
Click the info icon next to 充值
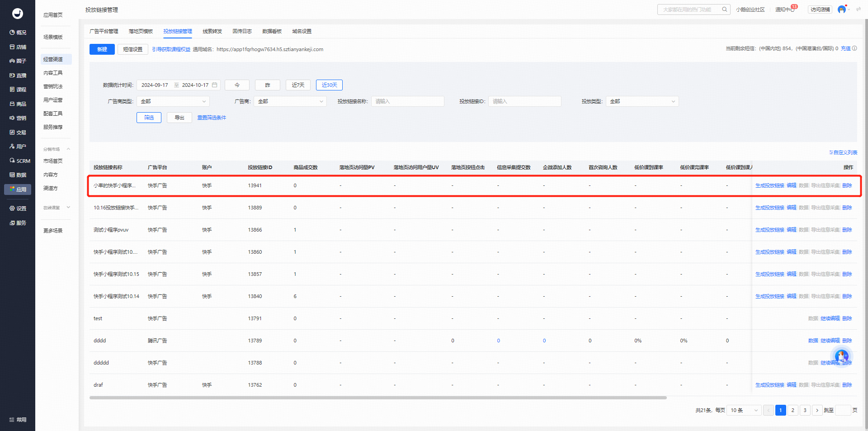(x=854, y=48)
